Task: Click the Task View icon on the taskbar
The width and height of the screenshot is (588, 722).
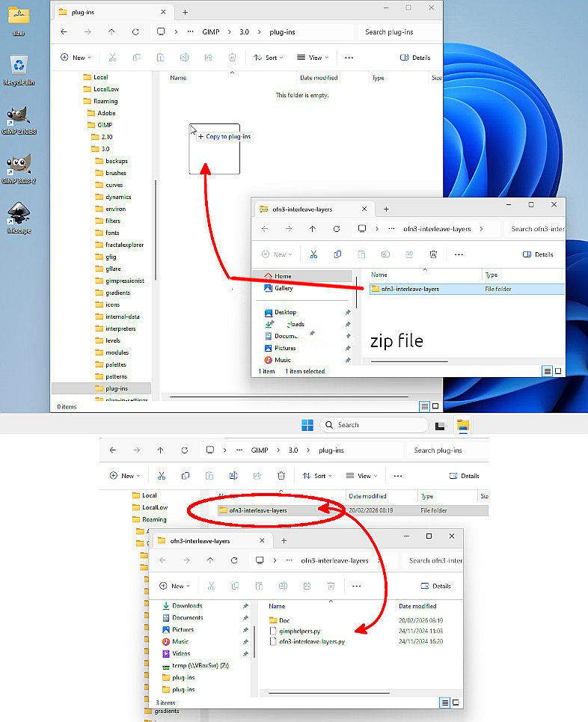Action: 440,426
